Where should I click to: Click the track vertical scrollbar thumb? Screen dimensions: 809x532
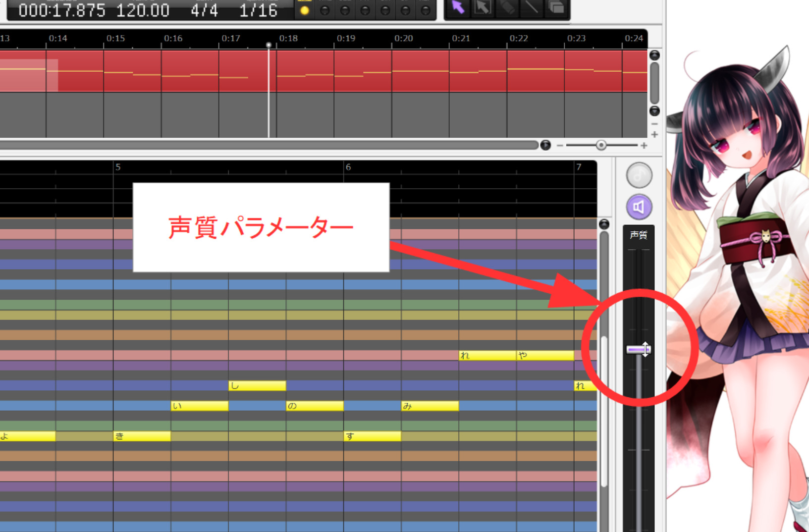(x=654, y=83)
